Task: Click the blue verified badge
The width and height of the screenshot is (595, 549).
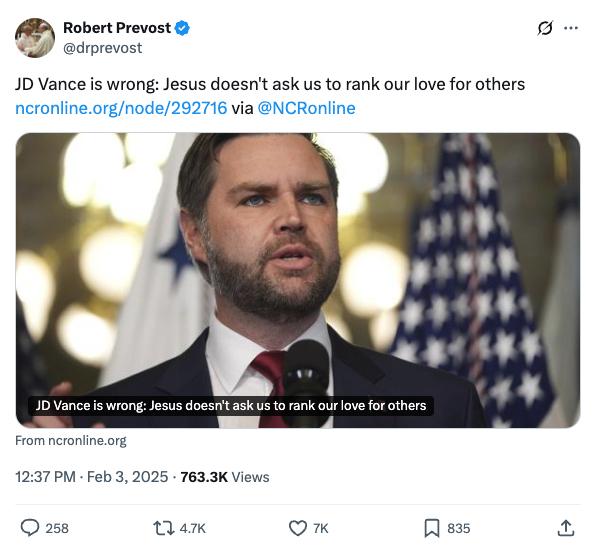Action: coord(183,28)
